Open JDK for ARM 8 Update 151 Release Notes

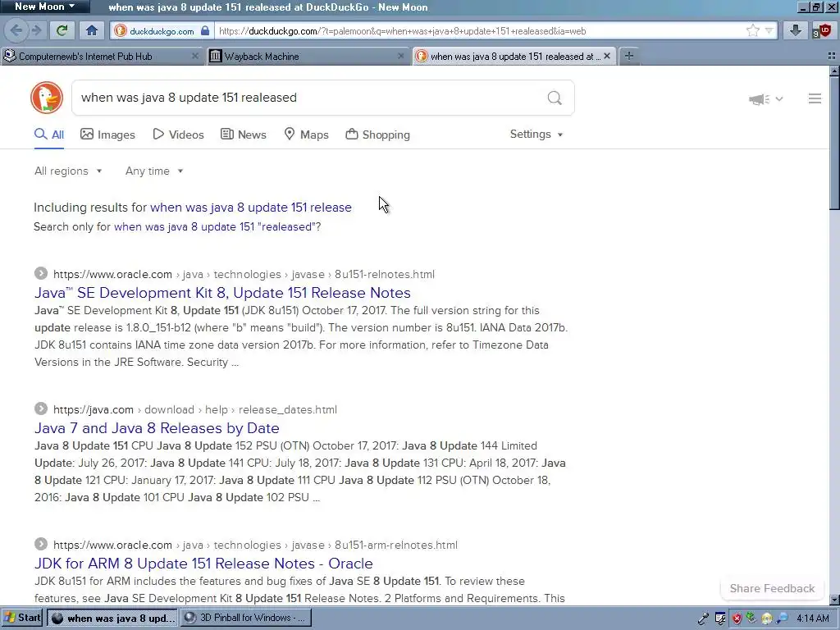pyautogui.click(x=203, y=564)
